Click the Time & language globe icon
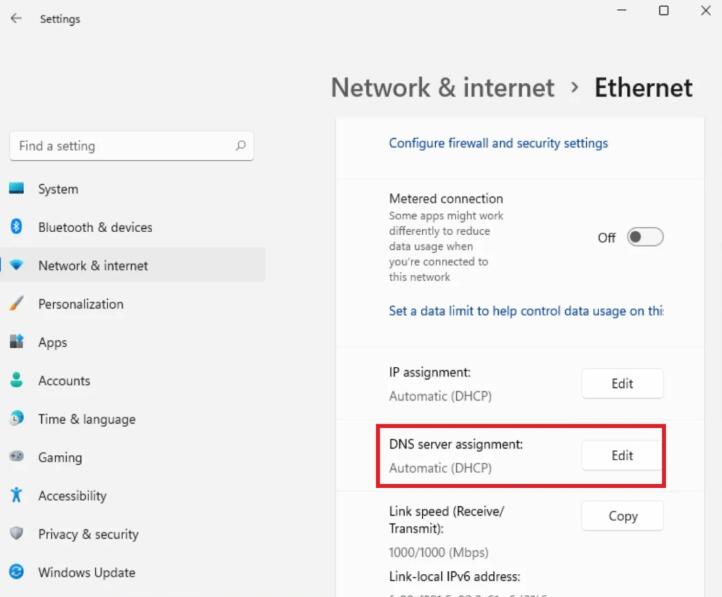Screen dimensions: 722x597 click(x=16, y=419)
